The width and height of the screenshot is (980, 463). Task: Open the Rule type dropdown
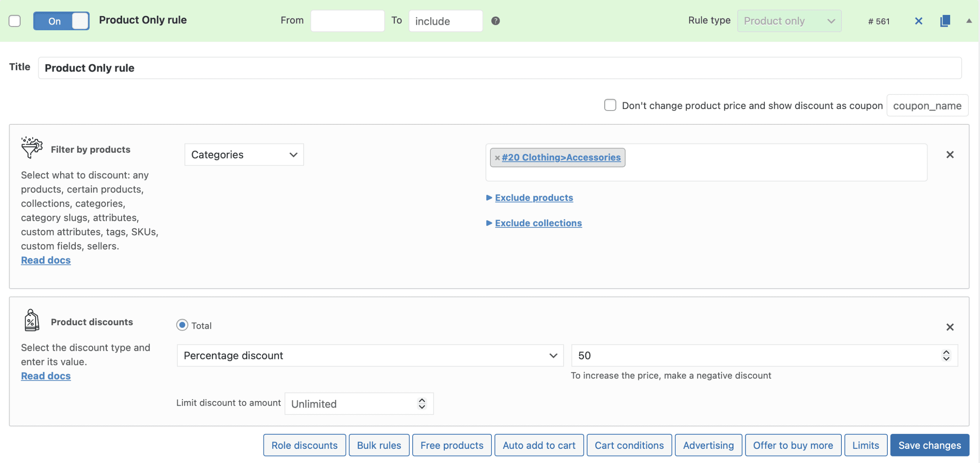point(789,21)
